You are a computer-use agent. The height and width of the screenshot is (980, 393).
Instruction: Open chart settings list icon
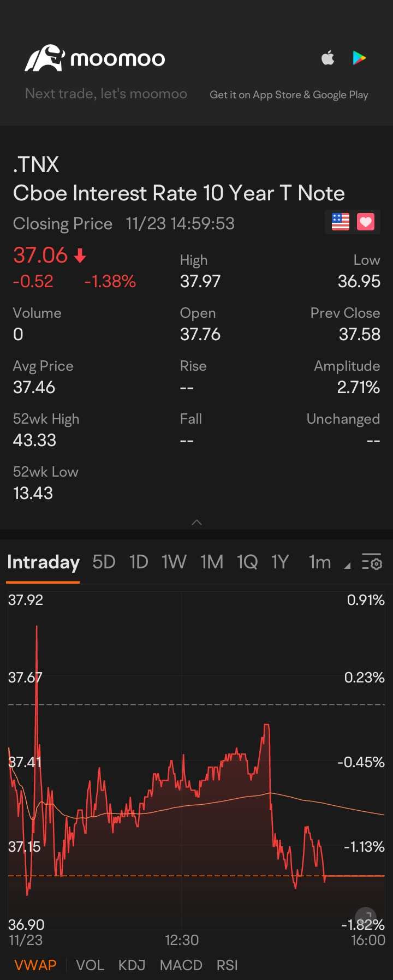372,562
